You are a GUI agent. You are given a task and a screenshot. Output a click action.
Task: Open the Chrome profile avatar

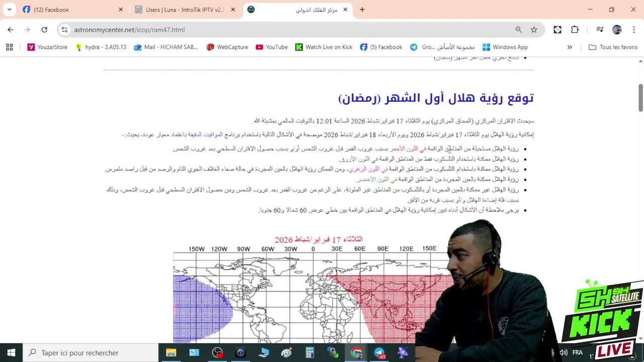(x=617, y=30)
